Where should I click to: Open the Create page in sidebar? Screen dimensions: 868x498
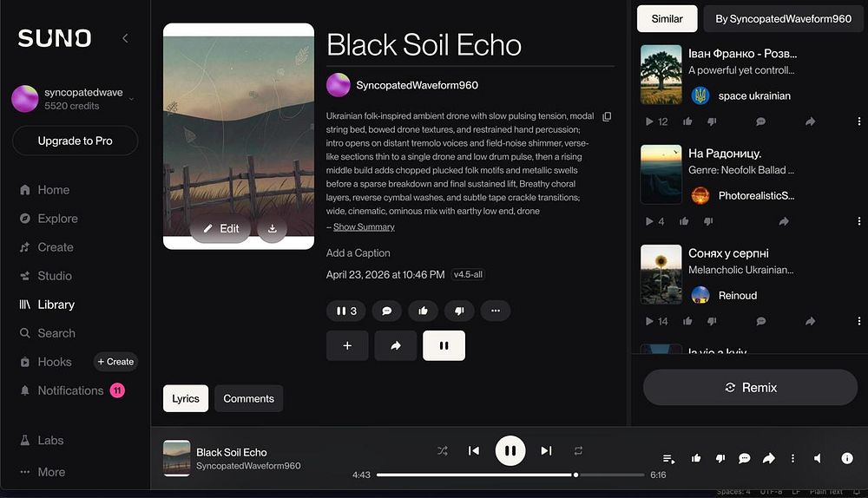(x=47, y=247)
